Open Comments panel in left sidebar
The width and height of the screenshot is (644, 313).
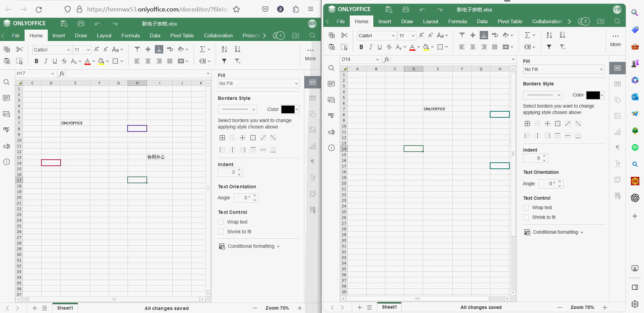click(x=6, y=98)
